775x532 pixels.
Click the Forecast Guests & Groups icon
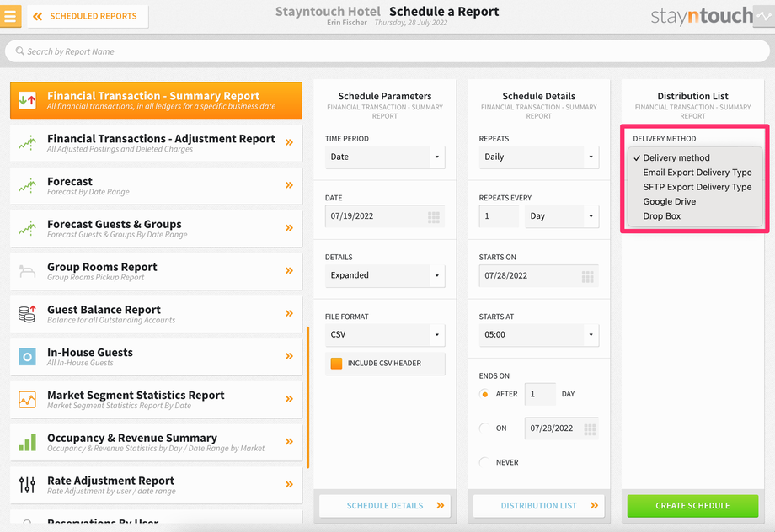[27, 228]
